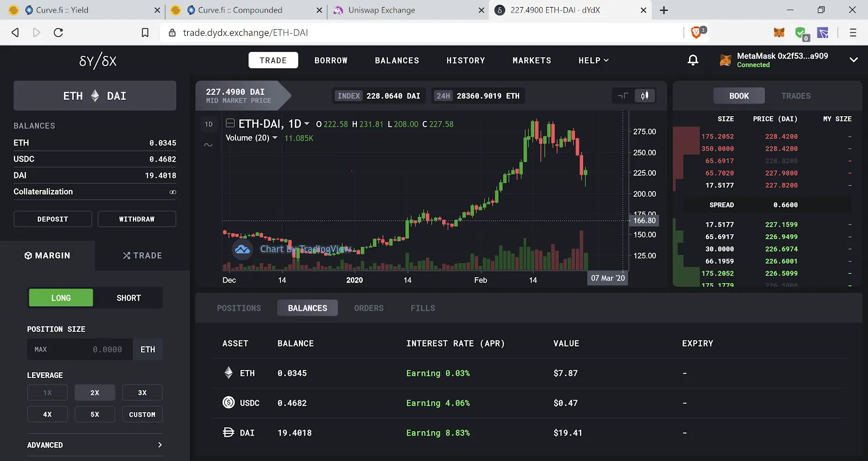The image size is (868, 461).
Task: Open a new browser tab
Action: tap(664, 10)
